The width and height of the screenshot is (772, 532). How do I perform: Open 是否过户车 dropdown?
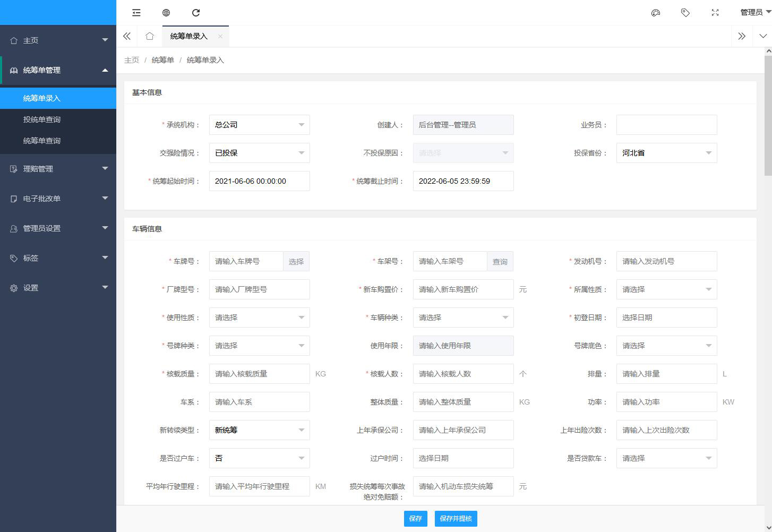tap(260, 458)
